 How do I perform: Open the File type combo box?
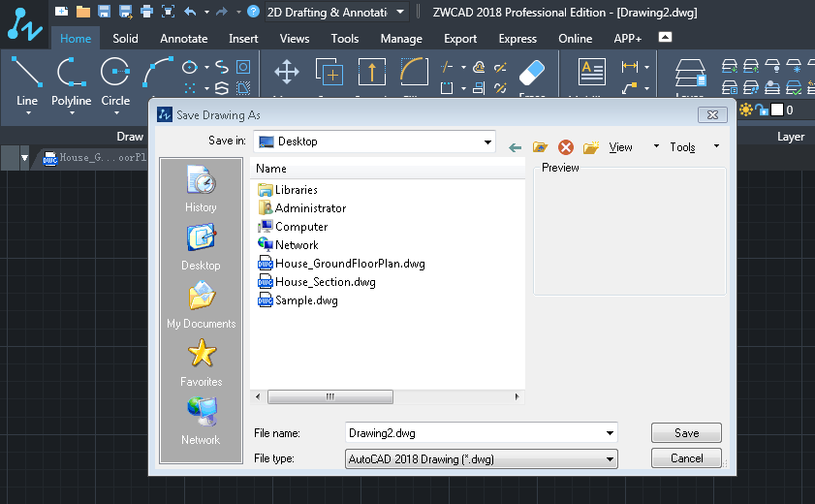pyautogui.click(x=610, y=459)
